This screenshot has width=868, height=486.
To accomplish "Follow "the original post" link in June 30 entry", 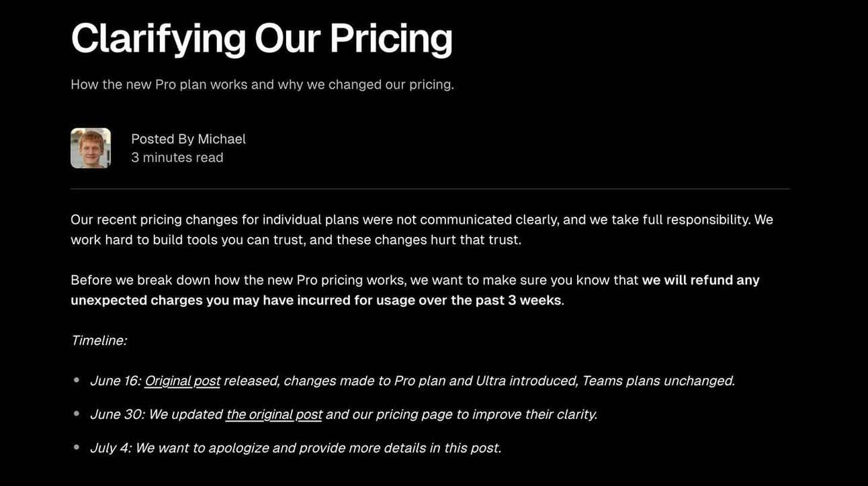I will coord(274,414).
